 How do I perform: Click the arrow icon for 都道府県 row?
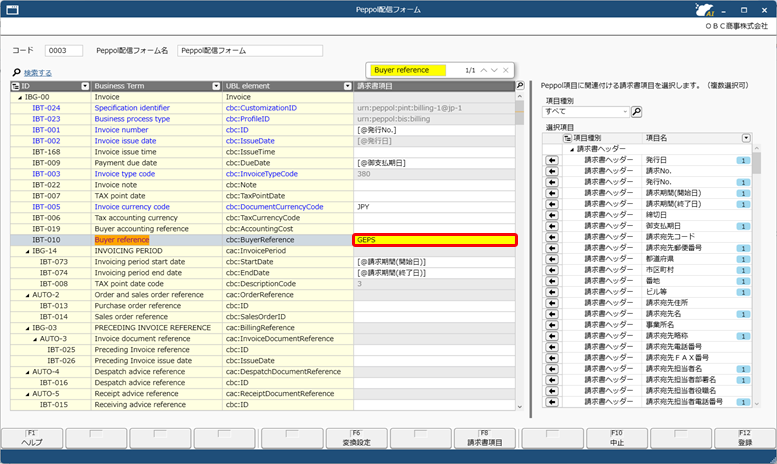552,259
